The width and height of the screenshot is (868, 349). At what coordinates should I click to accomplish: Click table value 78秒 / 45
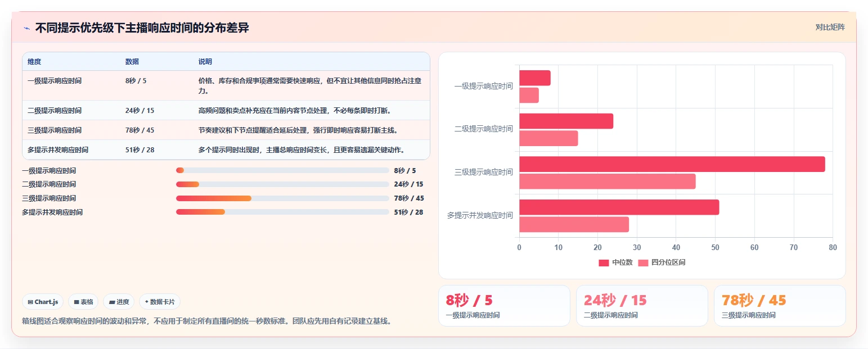pyautogui.click(x=140, y=130)
